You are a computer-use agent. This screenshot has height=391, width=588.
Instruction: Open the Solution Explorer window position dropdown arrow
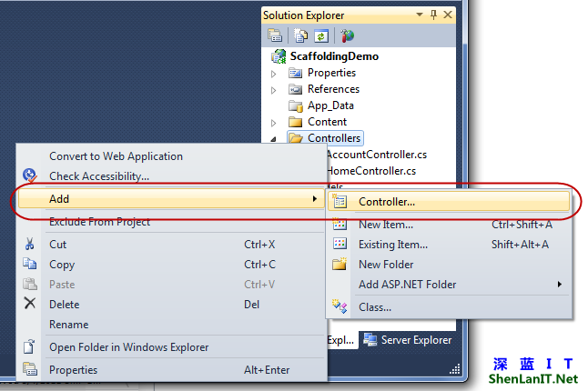point(420,15)
